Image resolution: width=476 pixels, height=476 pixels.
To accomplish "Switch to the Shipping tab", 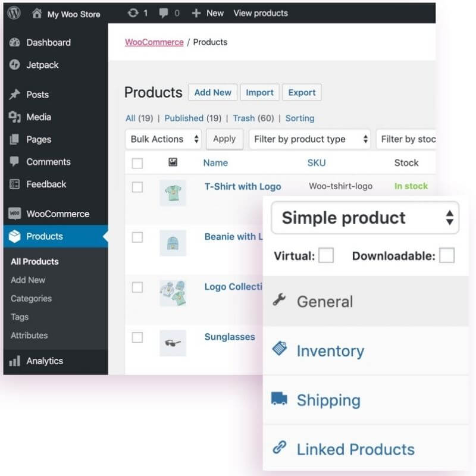I will coord(365,400).
